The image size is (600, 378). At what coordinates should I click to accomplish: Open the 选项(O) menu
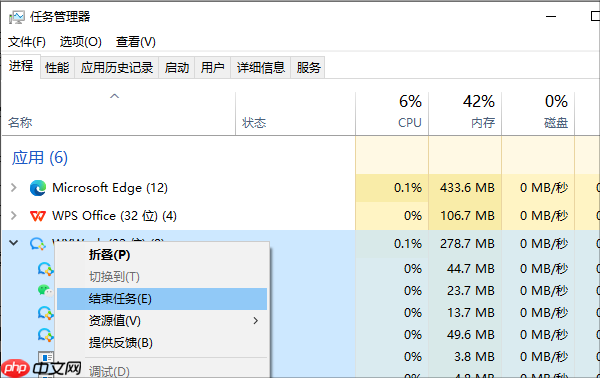tap(81, 42)
